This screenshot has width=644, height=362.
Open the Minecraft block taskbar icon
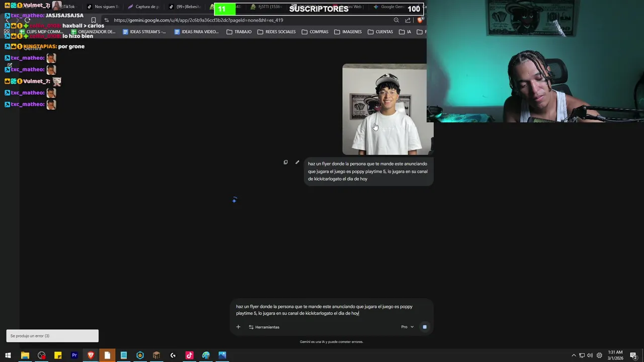click(156, 355)
